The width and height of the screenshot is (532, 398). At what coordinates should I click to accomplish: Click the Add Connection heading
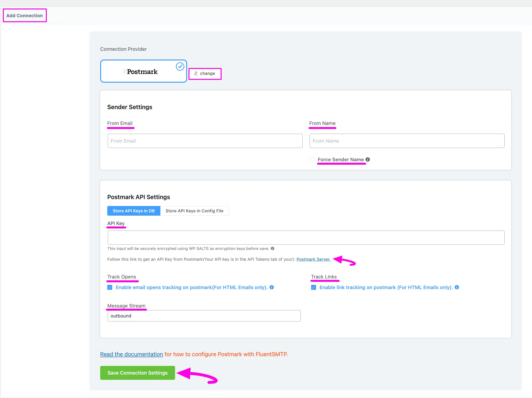pos(25,16)
